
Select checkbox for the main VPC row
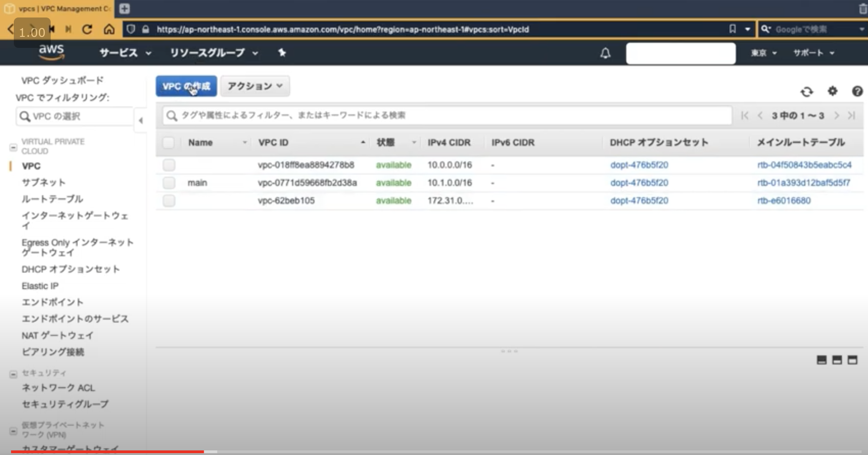point(169,183)
